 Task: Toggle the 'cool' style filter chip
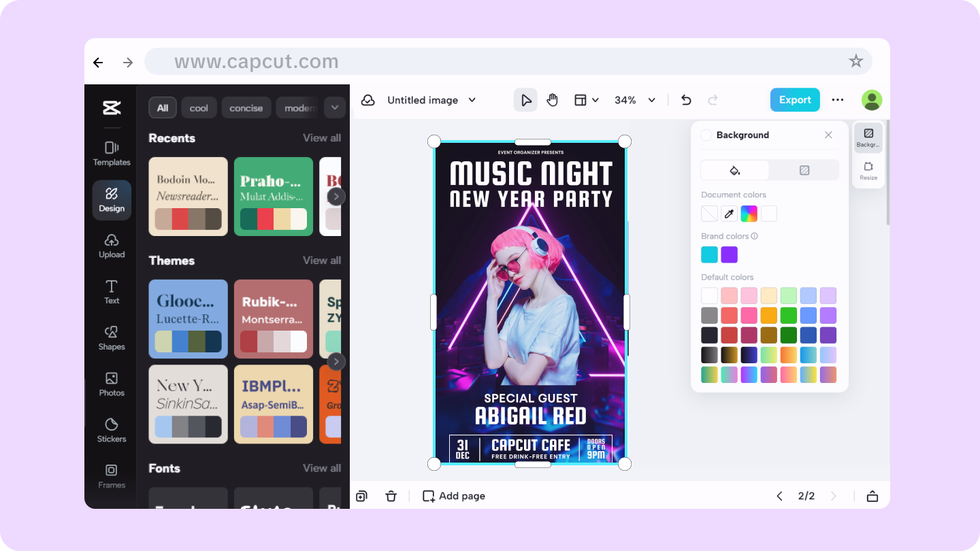click(199, 107)
